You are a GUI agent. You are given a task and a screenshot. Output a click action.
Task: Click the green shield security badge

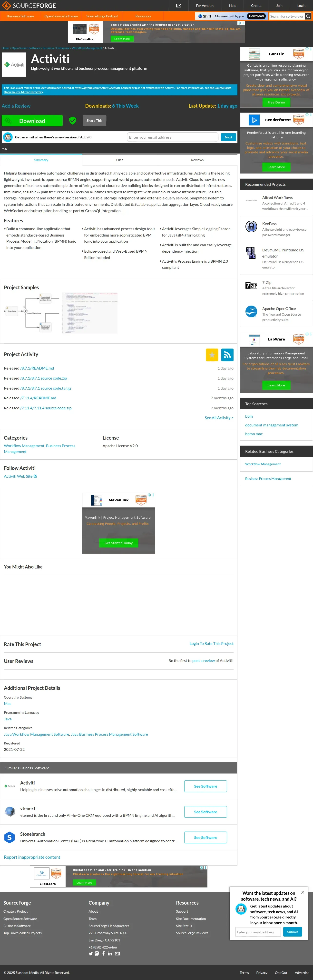[x=73, y=121]
